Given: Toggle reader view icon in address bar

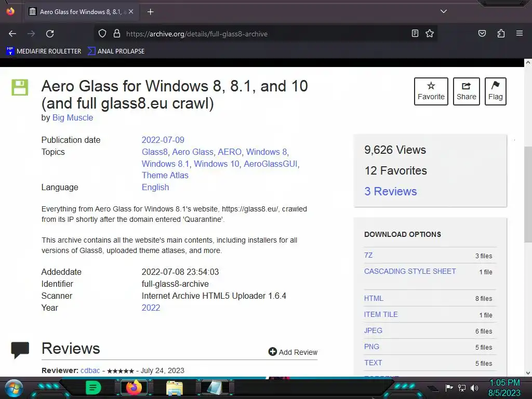Looking at the screenshot, I should pos(415,33).
